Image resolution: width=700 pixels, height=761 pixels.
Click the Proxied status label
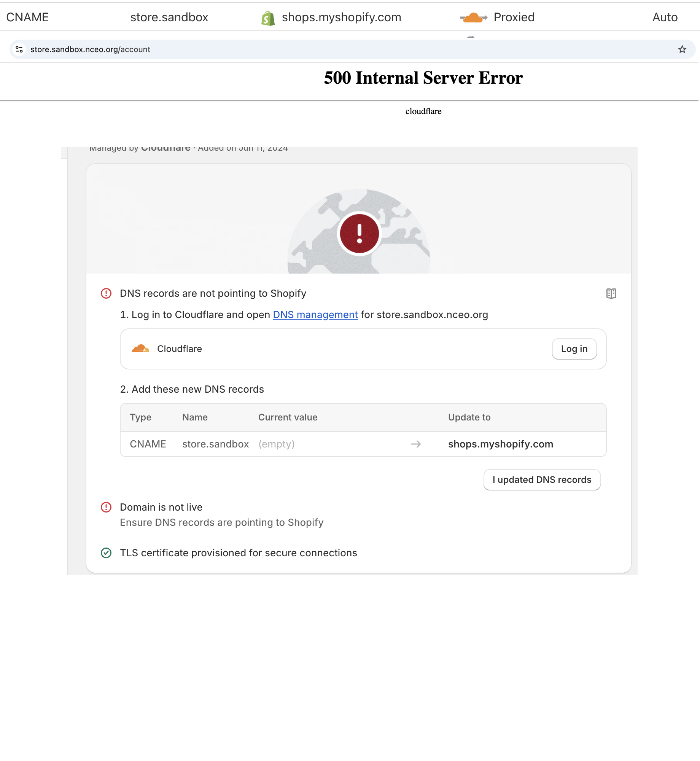(x=514, y=18)
